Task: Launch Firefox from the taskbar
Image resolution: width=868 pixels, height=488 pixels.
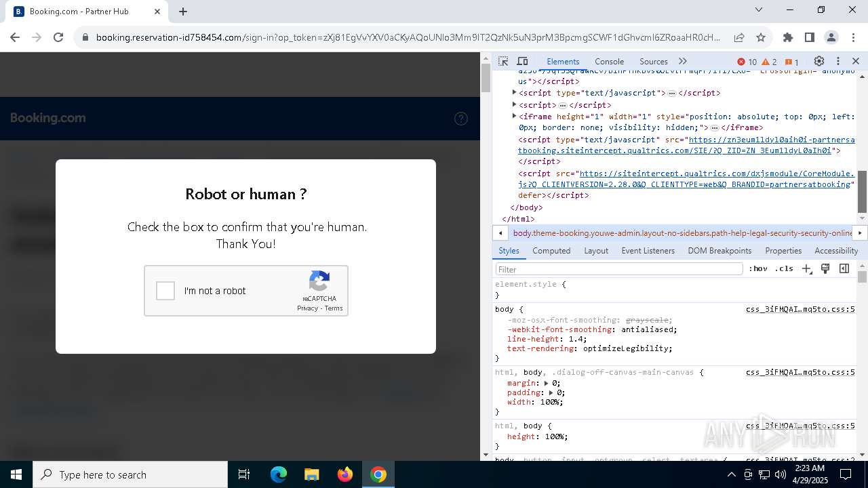Action: coord(345,474)
